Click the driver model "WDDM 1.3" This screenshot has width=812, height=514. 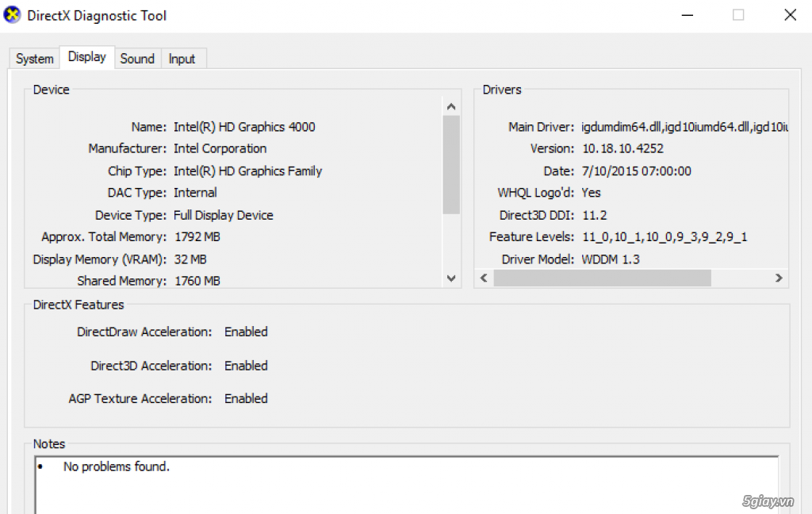[611, 259]
